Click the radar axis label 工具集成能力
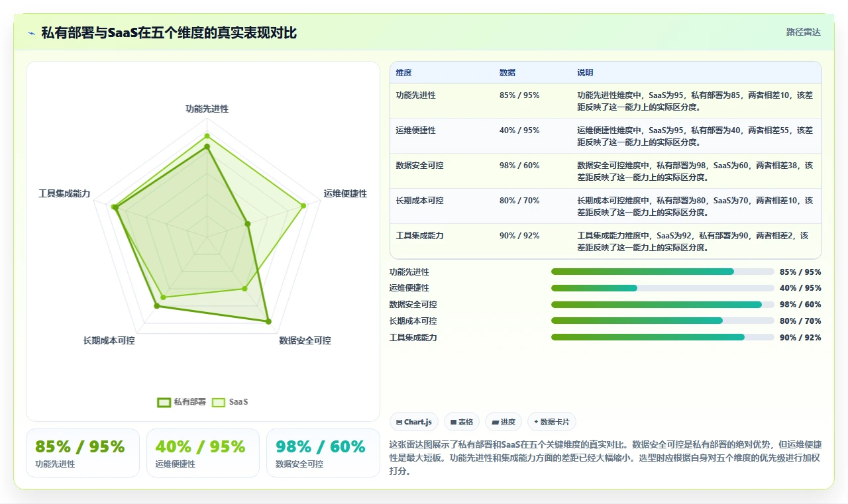 64,194
